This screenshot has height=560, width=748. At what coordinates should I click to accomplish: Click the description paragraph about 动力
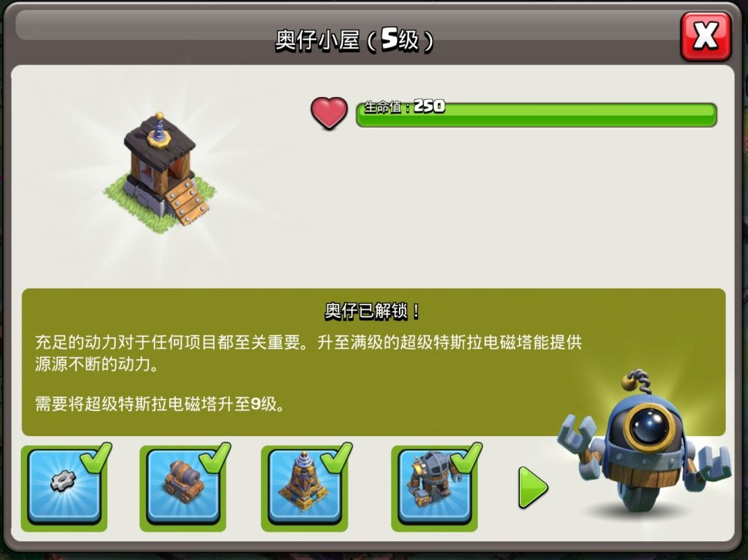click(x=308, y=352)
